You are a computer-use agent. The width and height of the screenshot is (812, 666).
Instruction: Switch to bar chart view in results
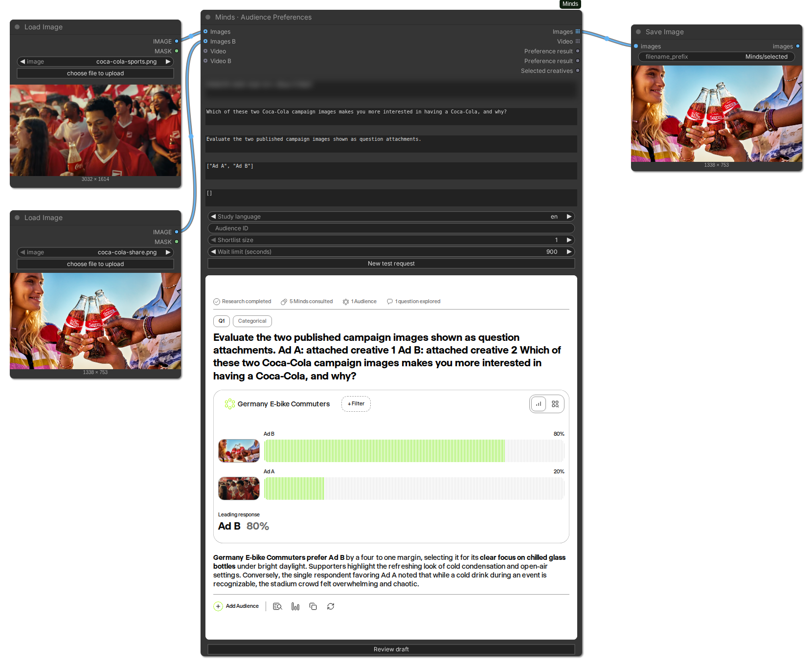coord(539,404)
